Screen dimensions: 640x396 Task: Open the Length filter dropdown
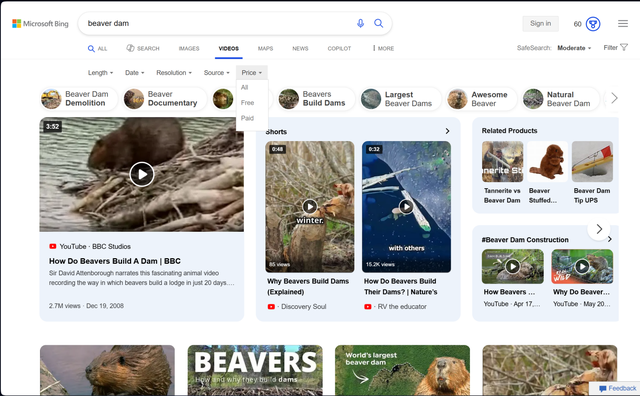[x=100, y=73]
